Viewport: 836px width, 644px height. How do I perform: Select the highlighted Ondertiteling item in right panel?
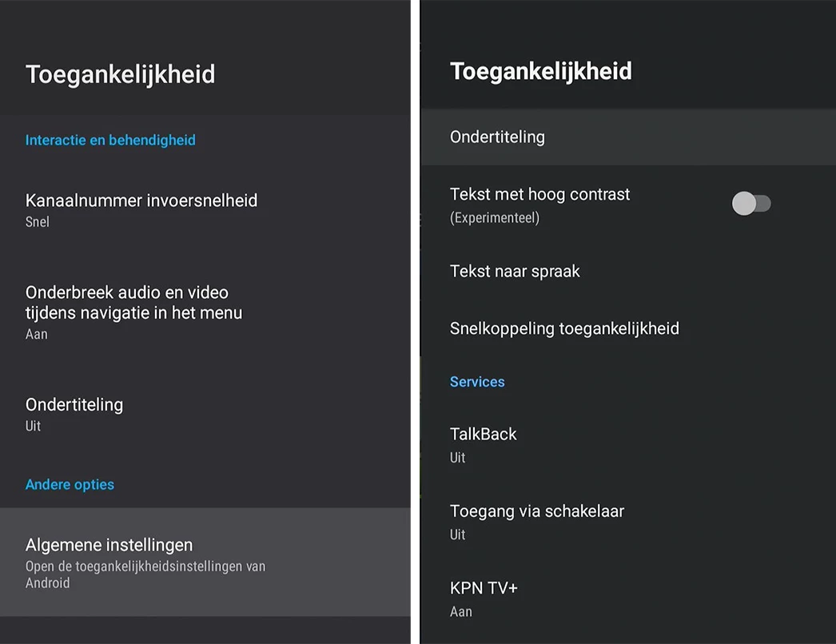[x=497, y=137]
